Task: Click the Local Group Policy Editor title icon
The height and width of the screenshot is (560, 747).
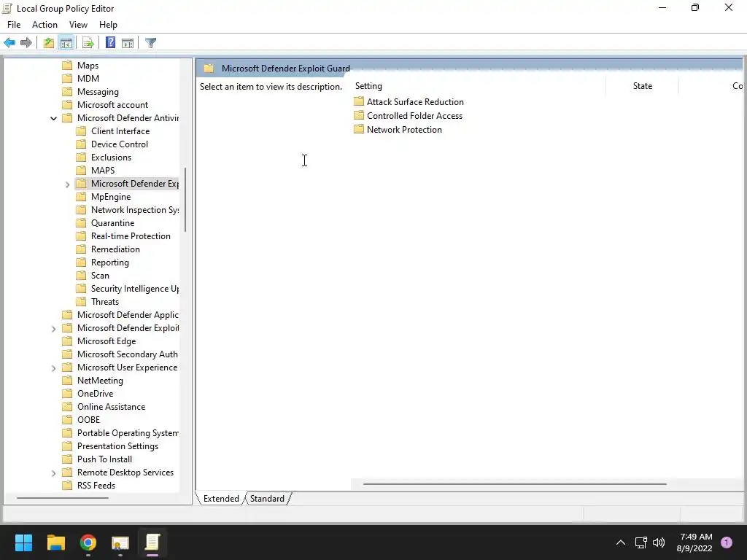Action: click(7, 8)
